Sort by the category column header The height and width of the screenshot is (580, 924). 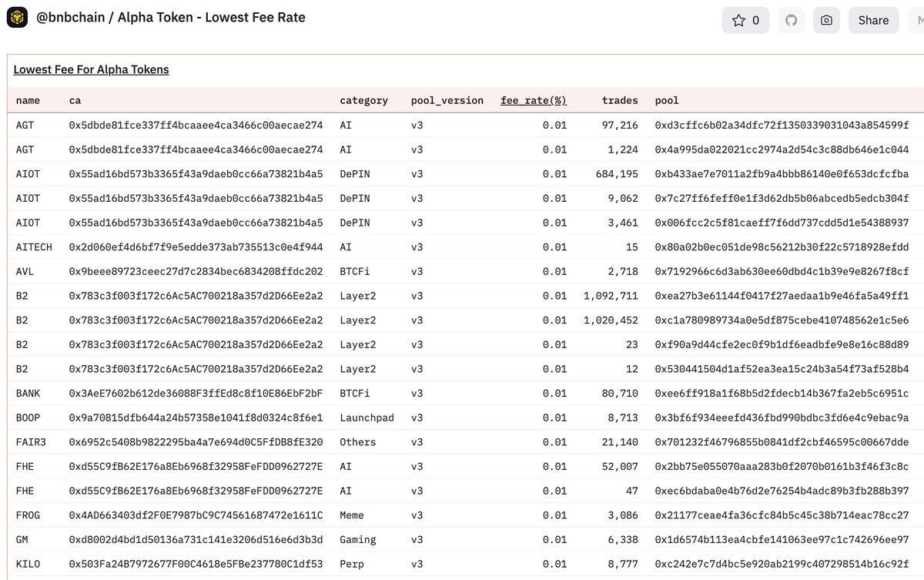click(x=363, y=100)
